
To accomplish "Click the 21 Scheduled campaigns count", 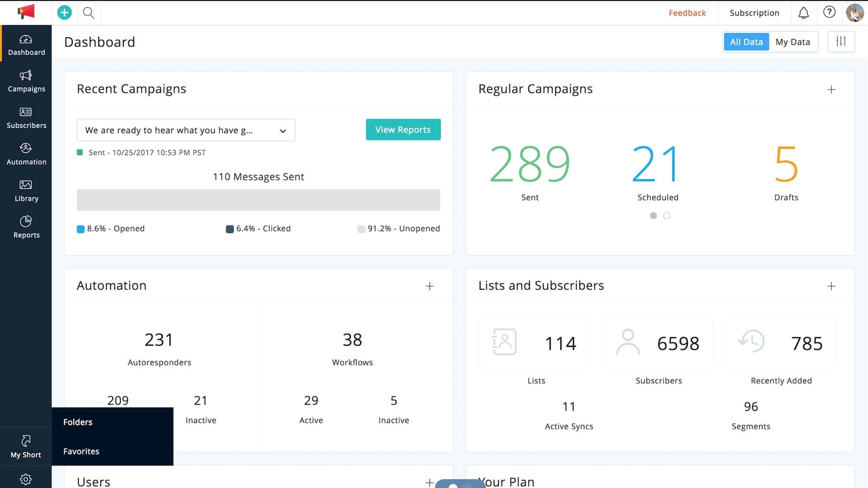I will click(x=656, y=164).
